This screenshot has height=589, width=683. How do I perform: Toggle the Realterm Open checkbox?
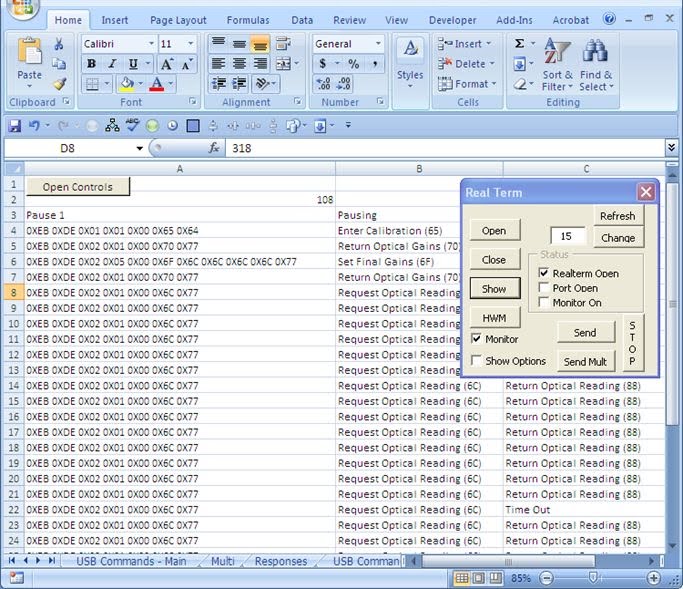point(544,273)
